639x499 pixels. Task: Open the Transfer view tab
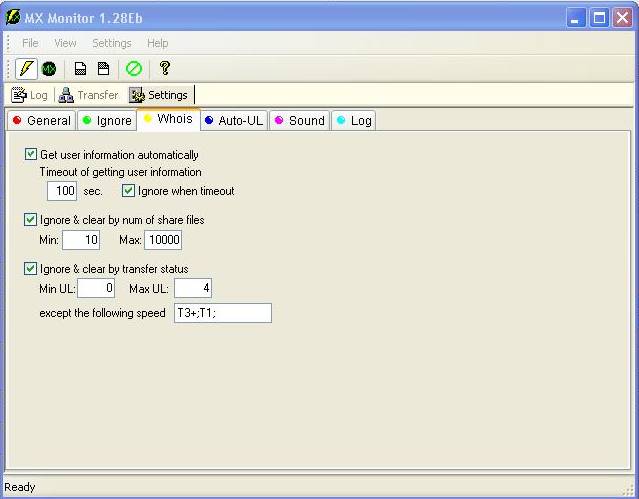88,95
